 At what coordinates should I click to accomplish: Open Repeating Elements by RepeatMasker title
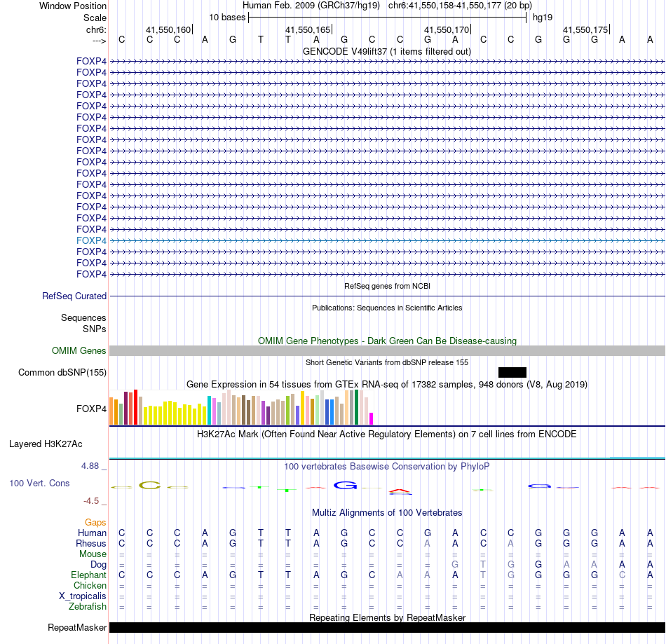[387, 617]
